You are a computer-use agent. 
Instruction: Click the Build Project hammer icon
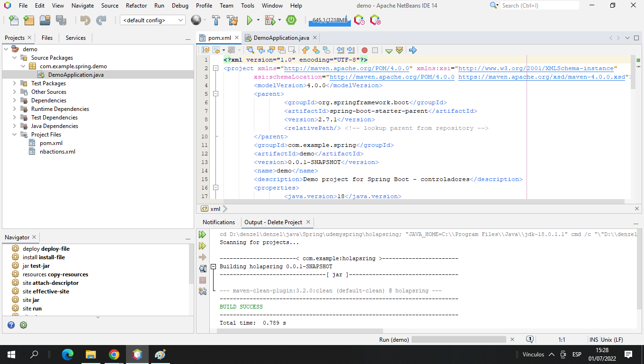coord(216,20)
